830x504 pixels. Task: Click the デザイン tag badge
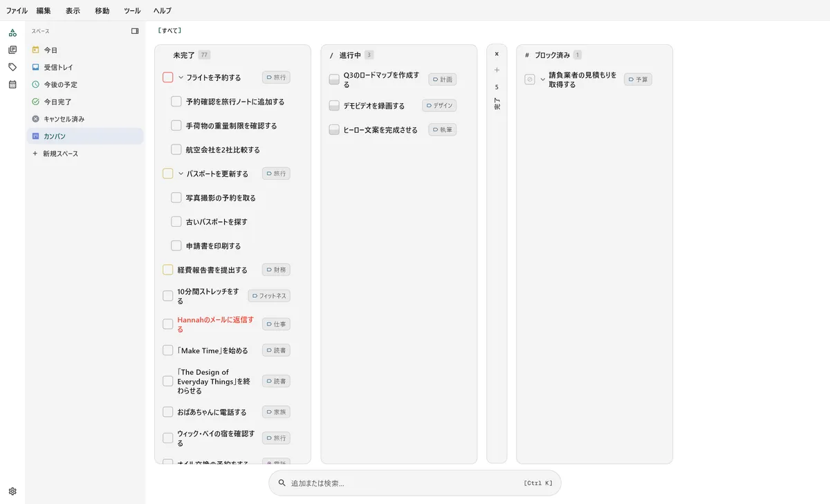[x=439, y=106]
